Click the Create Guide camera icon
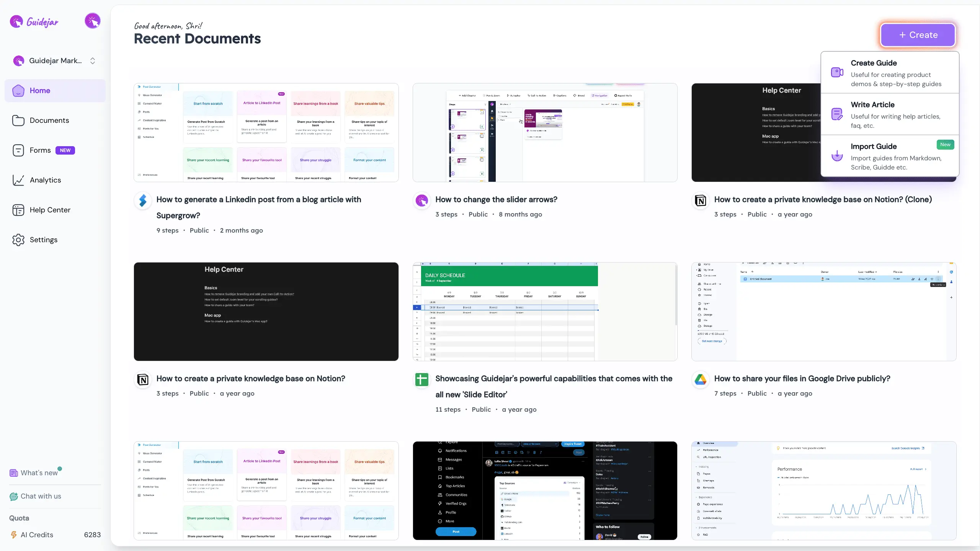This screenshot has width=980, height=551. pos(837,72)
